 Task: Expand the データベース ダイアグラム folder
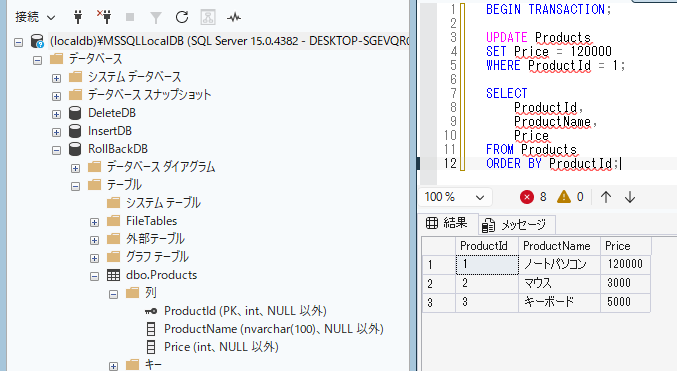76,168
